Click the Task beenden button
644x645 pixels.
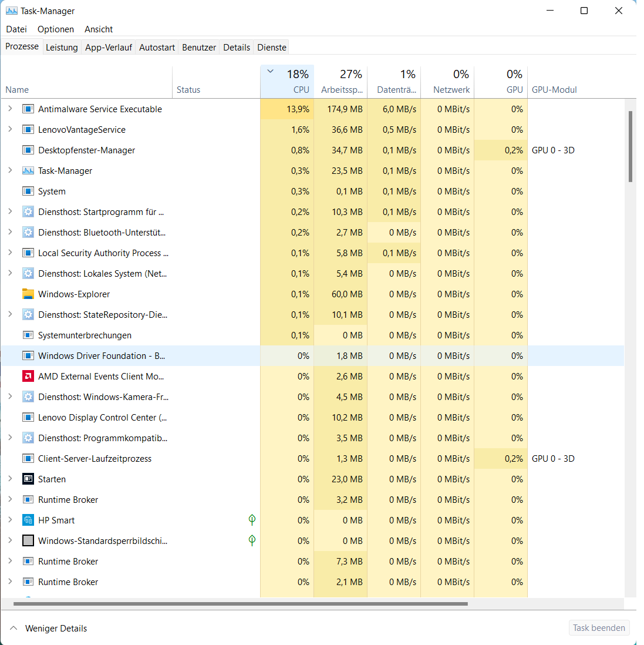(x=599, y=628)
